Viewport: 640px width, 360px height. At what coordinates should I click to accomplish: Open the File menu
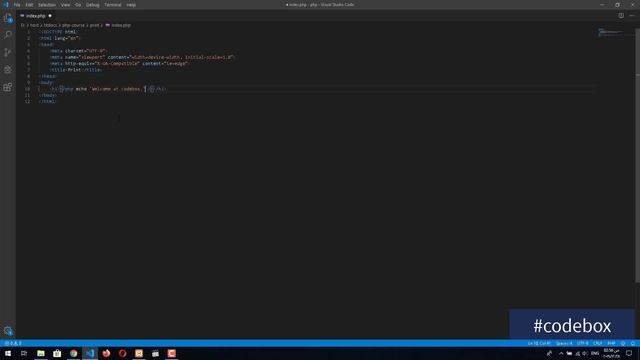point(17,5)
